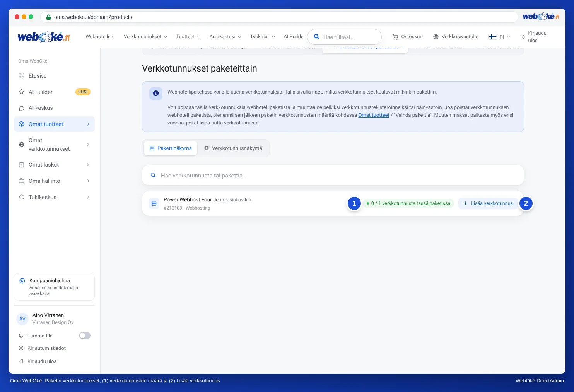
Task: Open the Kumppaniohjelma card
Action: pos(54,287)
